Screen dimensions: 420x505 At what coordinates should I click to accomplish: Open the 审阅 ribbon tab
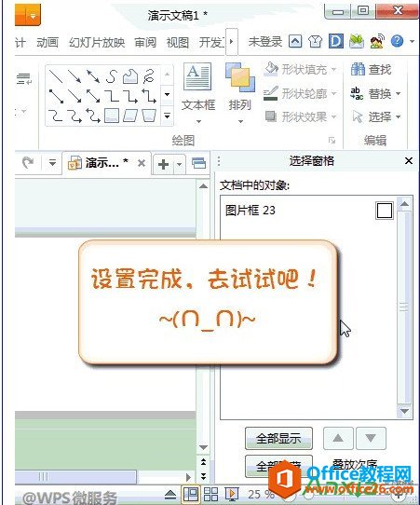pos(145,42)
